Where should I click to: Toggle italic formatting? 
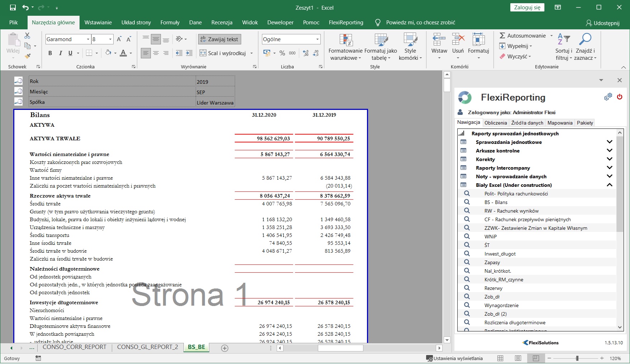(x=60, y=53)
